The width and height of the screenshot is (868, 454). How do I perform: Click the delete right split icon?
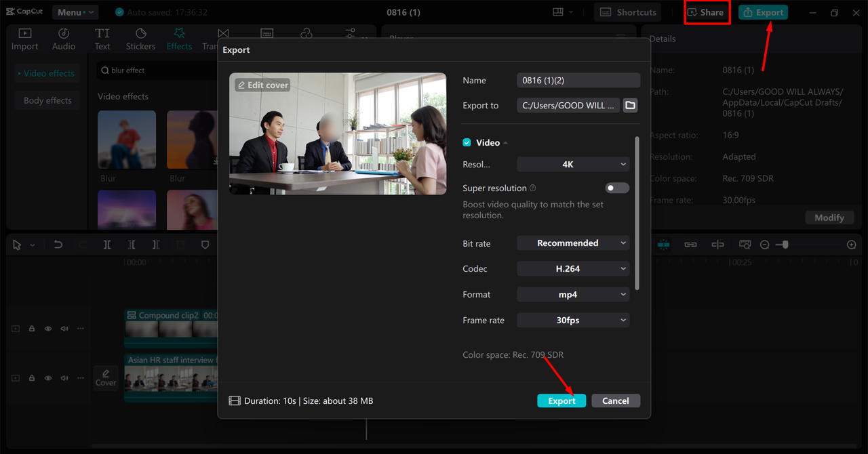(156, 245)
